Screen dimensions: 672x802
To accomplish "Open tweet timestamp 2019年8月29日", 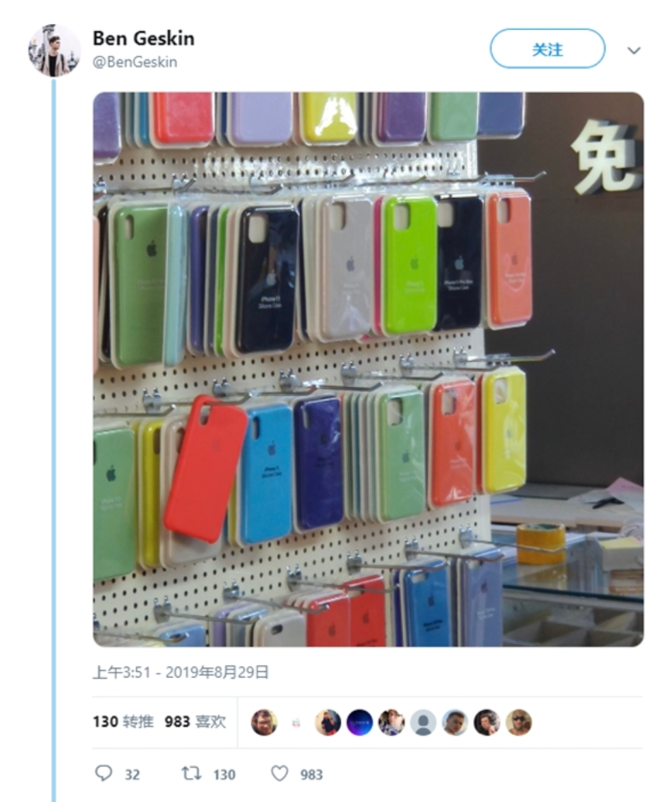I will tap(181, 672).
